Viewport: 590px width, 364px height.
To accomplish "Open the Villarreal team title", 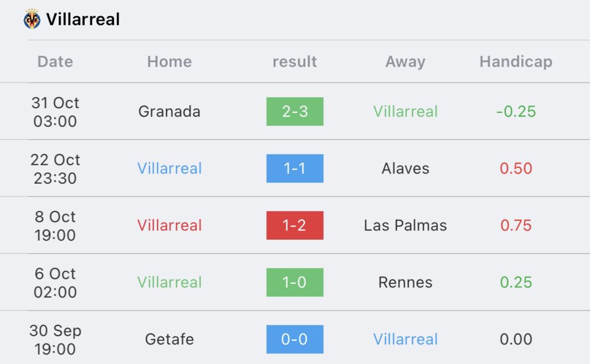I will pos(83,19).
